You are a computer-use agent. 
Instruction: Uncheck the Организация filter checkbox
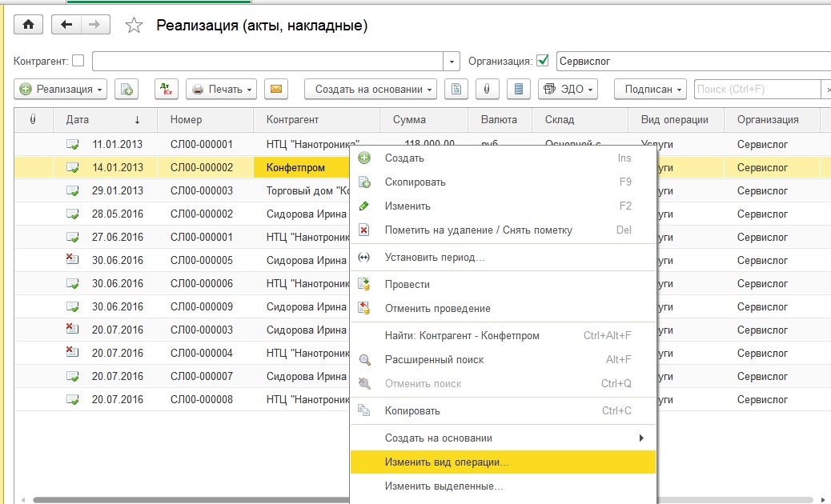pyautogui.click(x=543, y=61)
